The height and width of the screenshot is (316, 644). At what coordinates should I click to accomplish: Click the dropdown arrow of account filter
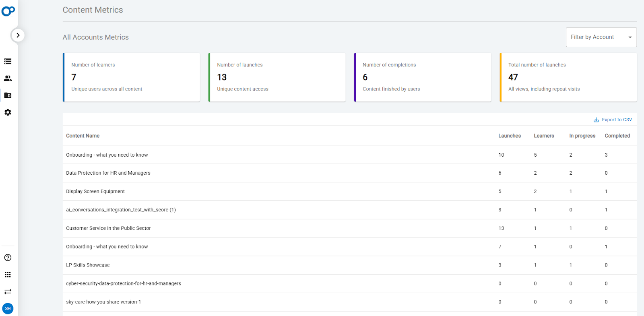[630, 37]
